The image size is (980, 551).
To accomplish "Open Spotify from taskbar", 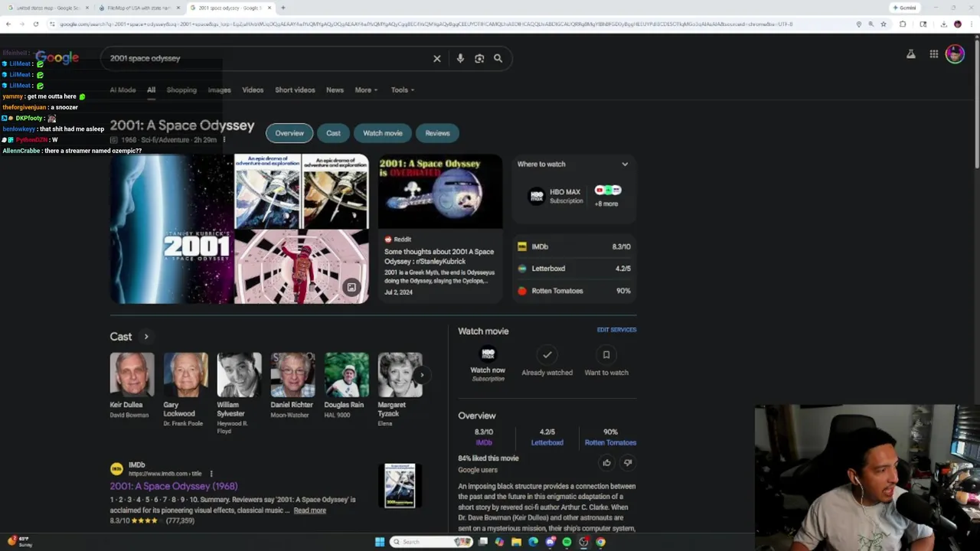I will pos(567,542).
